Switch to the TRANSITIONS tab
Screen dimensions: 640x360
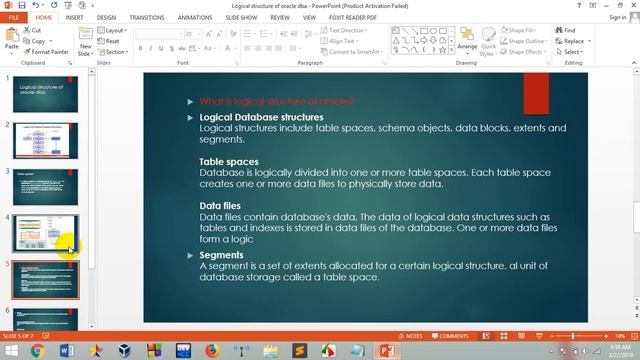(147, 18)
